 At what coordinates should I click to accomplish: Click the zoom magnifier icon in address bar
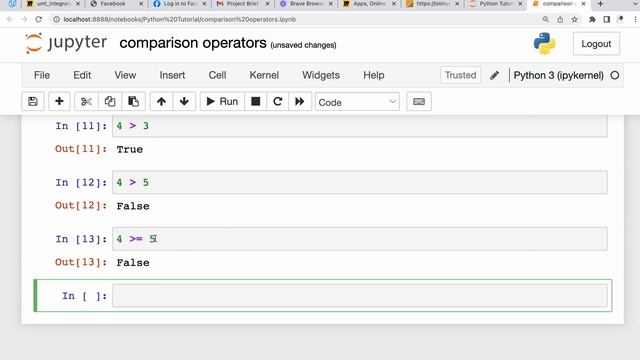click(x=546, y=19)
